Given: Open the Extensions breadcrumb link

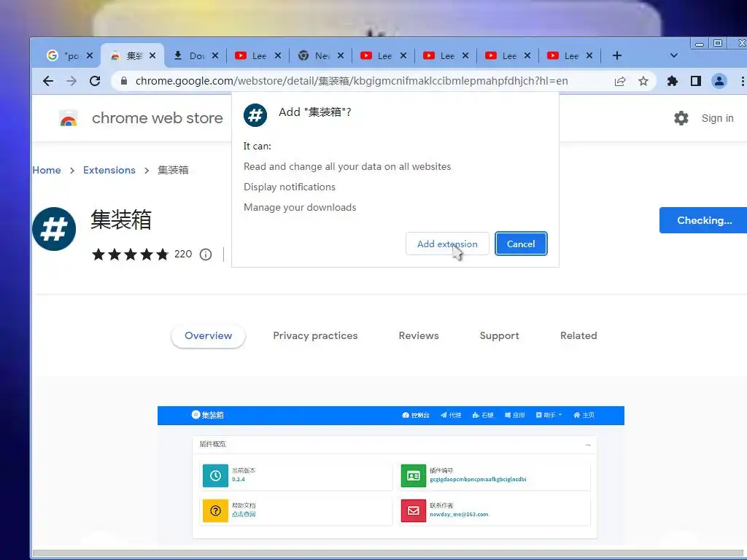Looking at the screenshot, I should click(109, 170).
